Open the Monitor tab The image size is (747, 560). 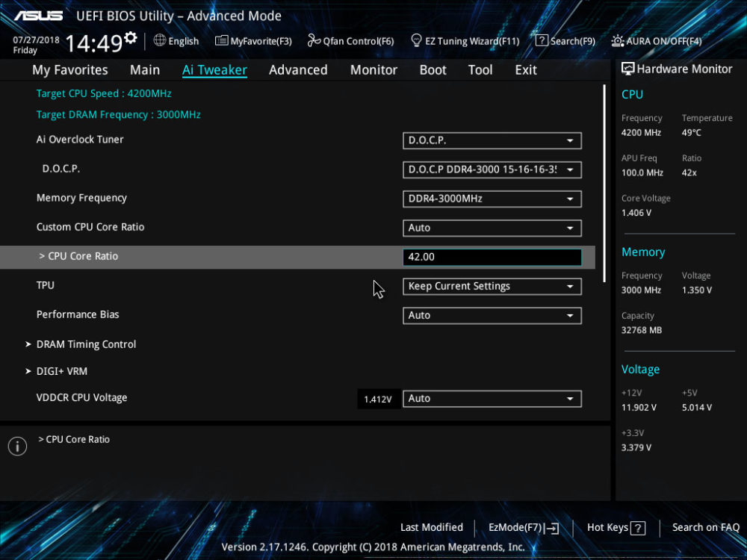373,70
